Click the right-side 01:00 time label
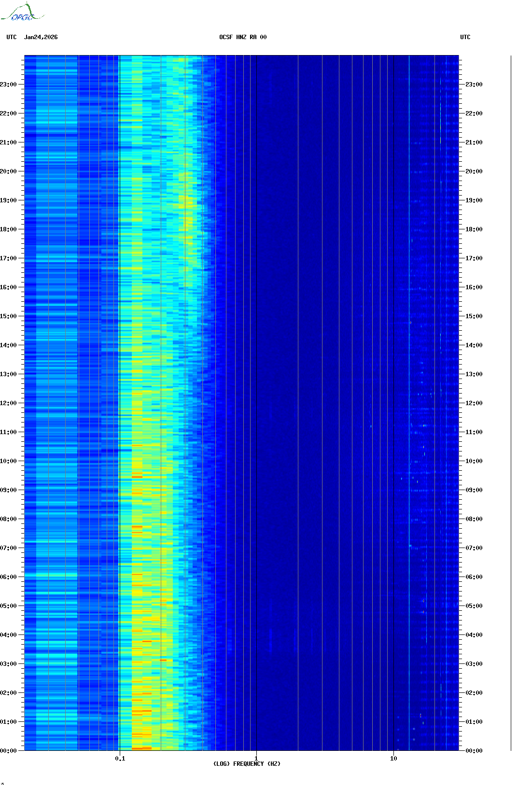 (474, 722)
